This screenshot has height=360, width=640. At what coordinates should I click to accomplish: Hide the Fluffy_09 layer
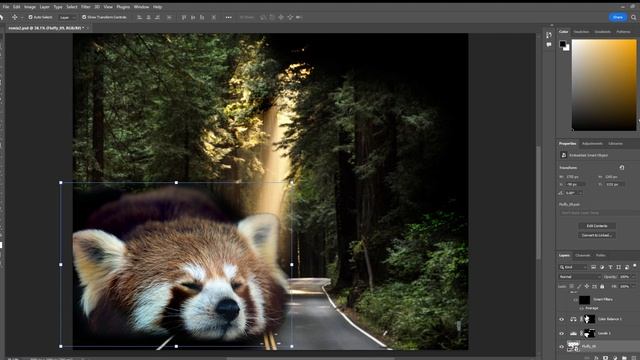[562, 347]
